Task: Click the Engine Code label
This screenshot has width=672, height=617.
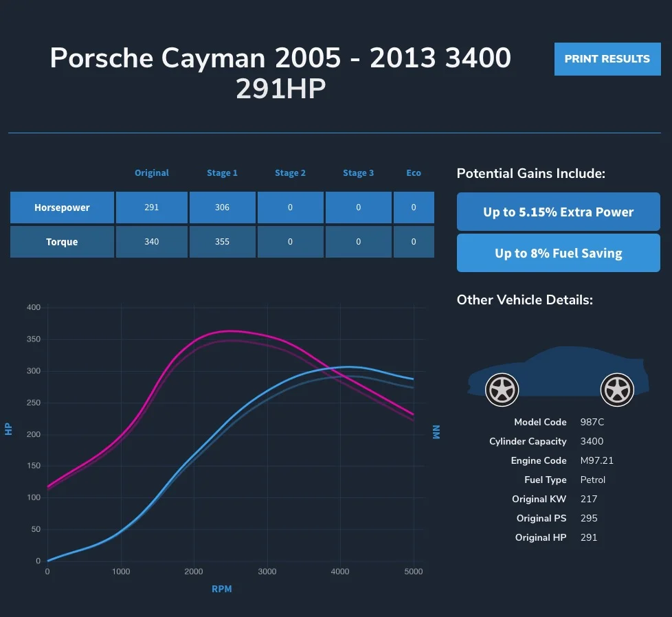Action: click(539, 460)
